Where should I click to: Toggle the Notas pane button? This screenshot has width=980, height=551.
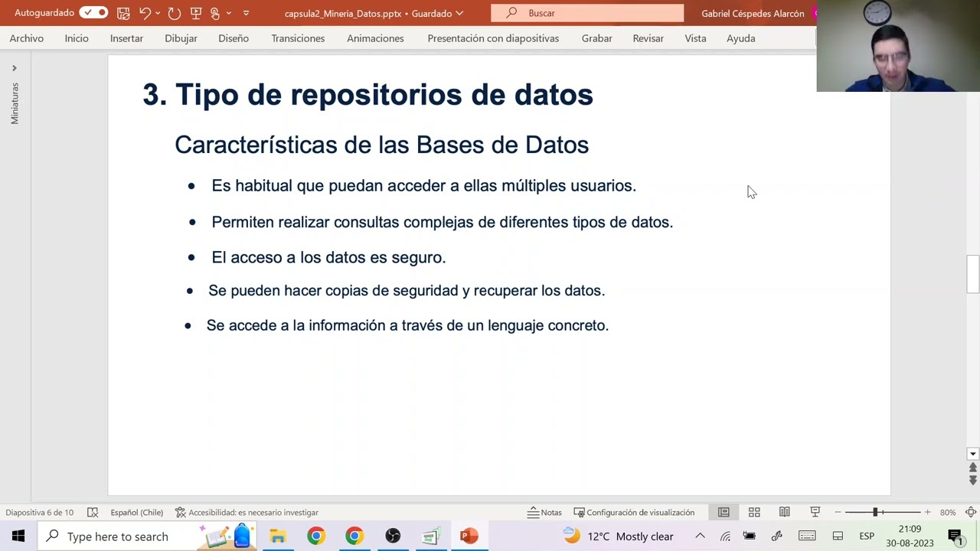pyautogui.click(x=544, y=512)
